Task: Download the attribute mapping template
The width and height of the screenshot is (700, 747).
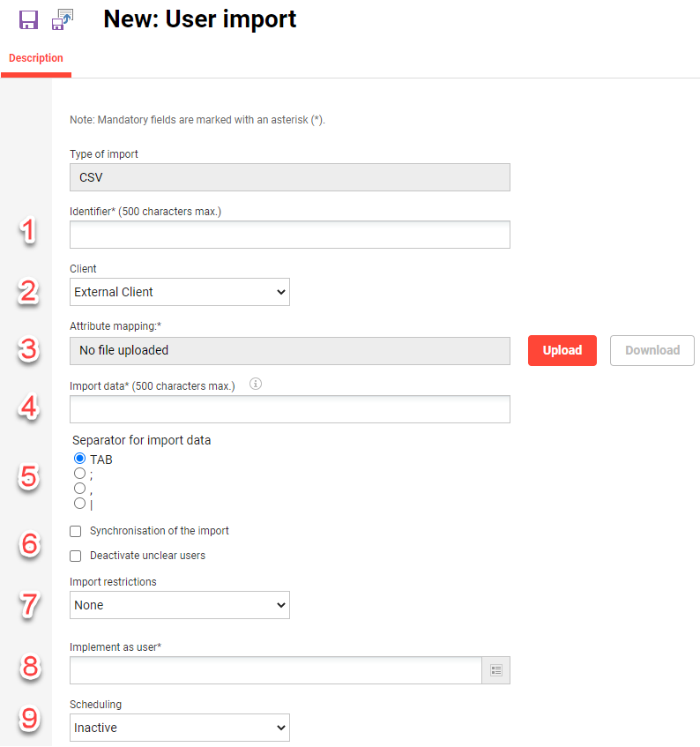Action: (652, 350)
